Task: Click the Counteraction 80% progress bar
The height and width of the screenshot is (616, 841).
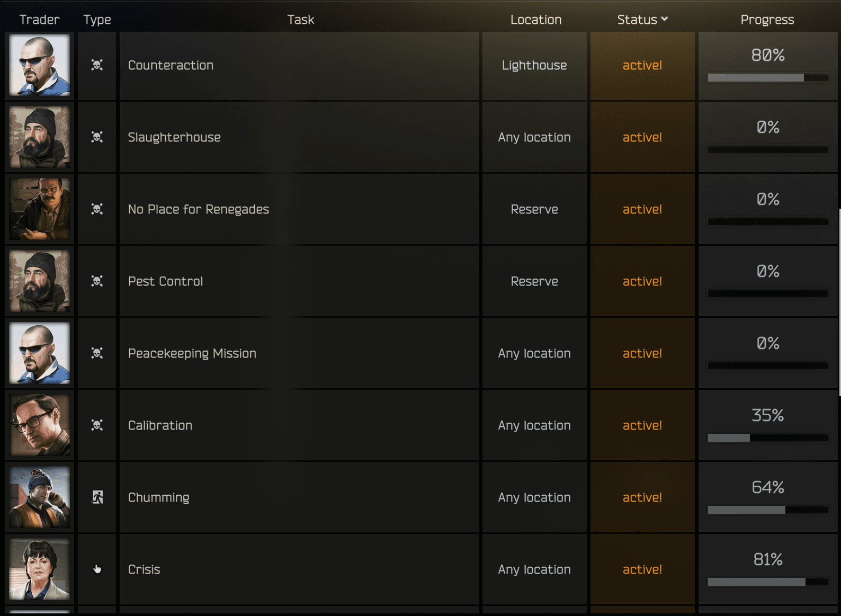Action: click(x=768, y=78)
